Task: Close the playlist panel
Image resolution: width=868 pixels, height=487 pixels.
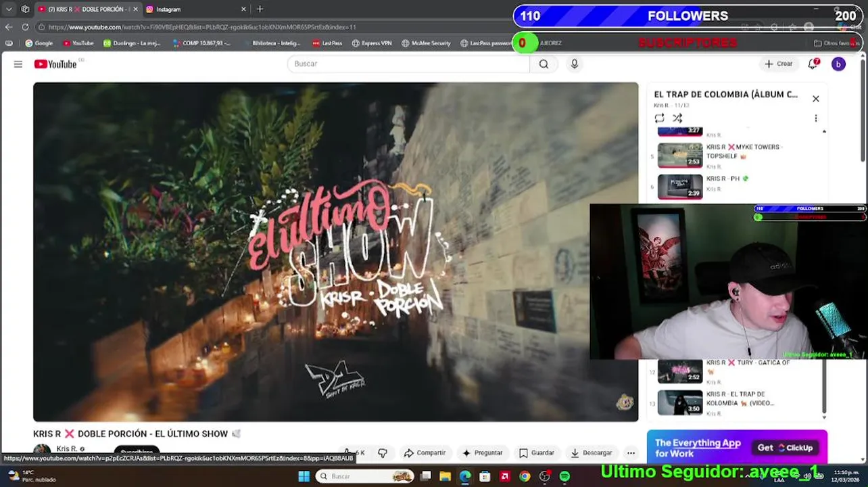Action: coord(816,99)
